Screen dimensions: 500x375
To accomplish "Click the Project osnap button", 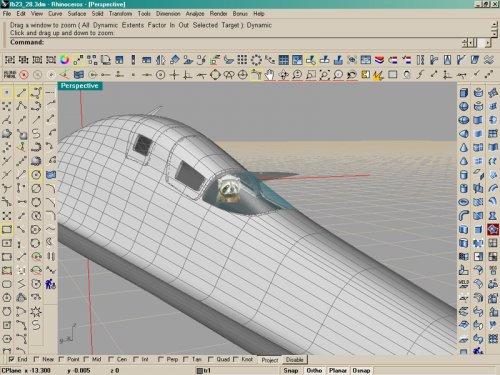I will [x=270, y=360].
